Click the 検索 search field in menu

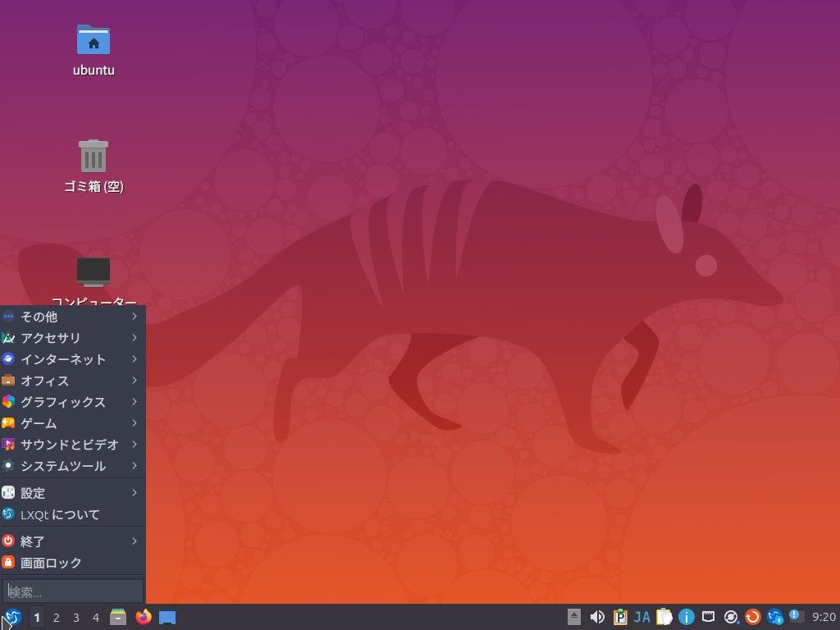pos(73,591)
